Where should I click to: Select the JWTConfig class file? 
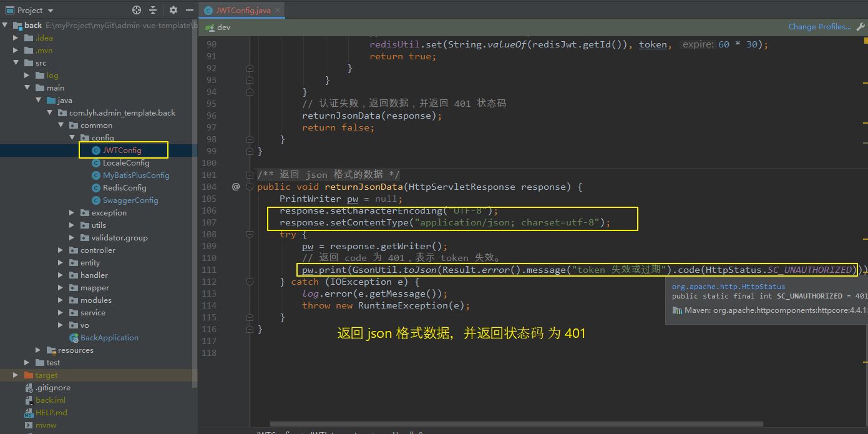pos(122,150)
